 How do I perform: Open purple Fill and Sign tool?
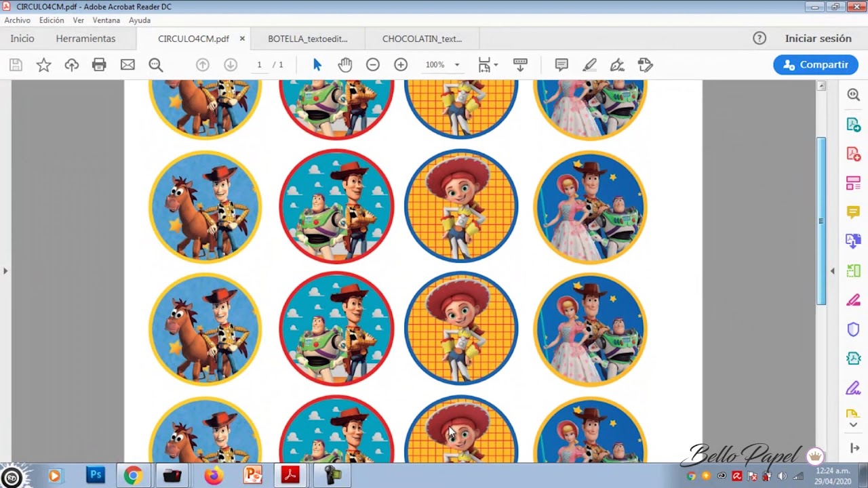pyautogui.click(x=853, y=388)
